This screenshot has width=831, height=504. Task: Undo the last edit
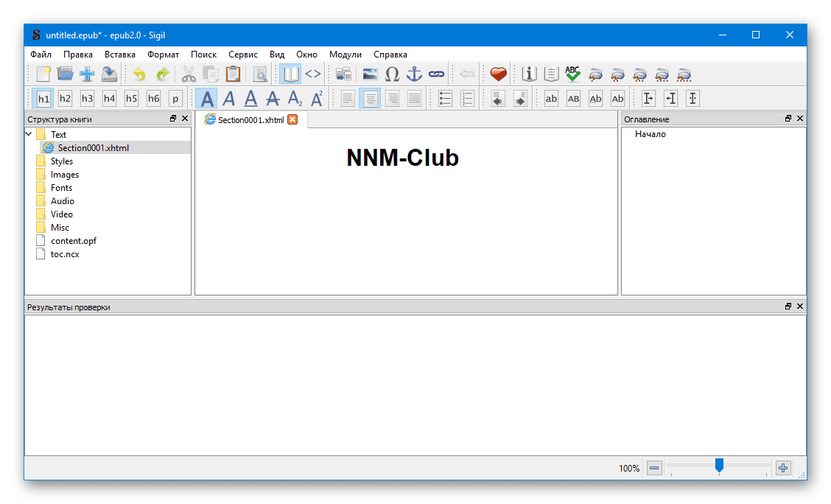[x=138, y=74]
